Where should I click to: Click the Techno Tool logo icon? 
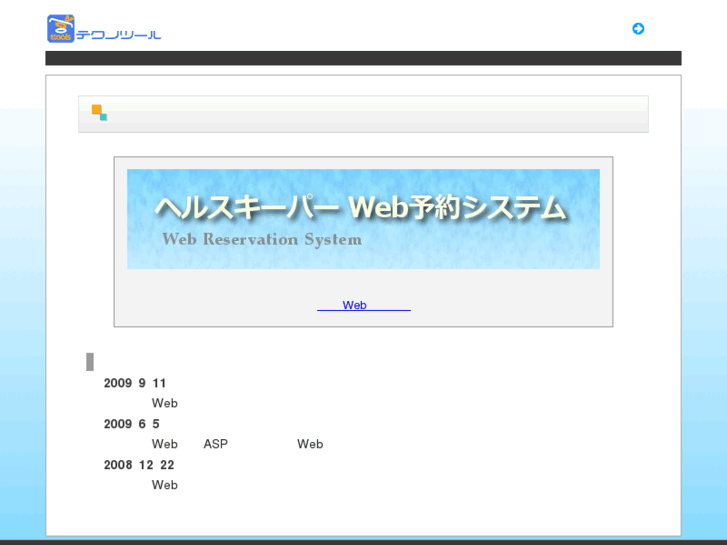click(61, 29)
